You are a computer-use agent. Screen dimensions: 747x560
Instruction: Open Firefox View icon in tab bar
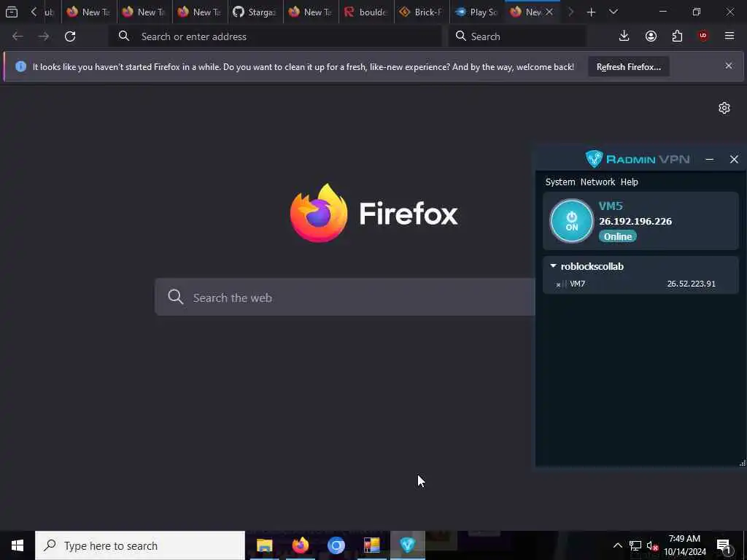pyautogui.click(x=12, y=12)
